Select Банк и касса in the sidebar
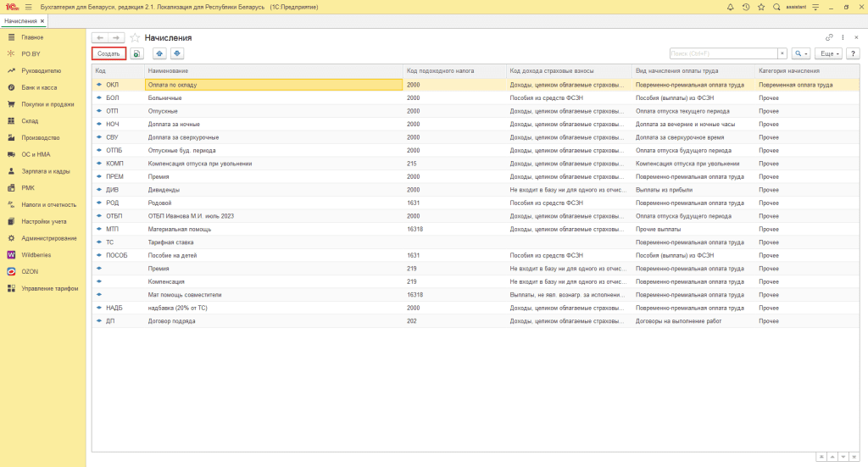Screen dimensions: 868x467 39,87
